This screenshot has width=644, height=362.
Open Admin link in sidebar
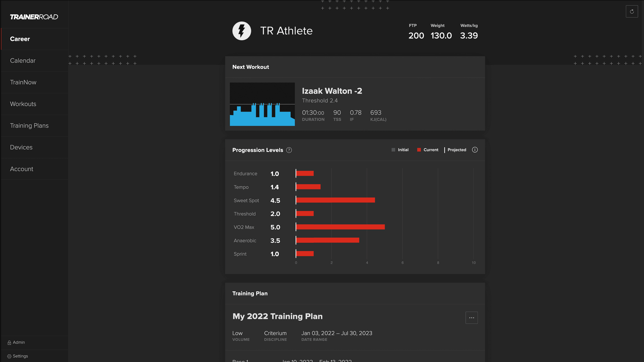pos(19,342)
